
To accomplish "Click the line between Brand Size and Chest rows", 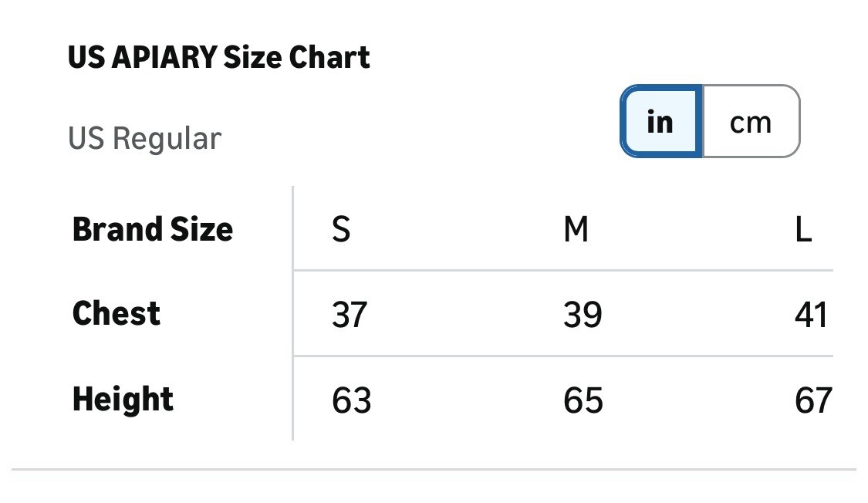I will coord(563,271).
